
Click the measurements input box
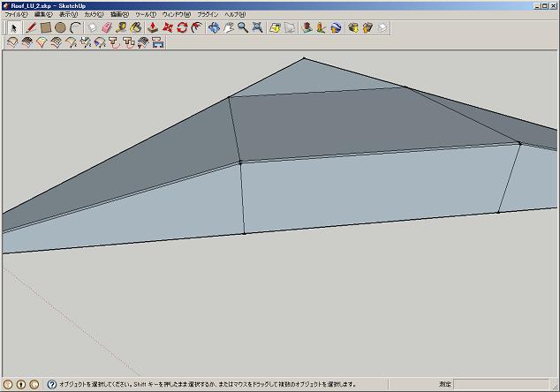505,385
